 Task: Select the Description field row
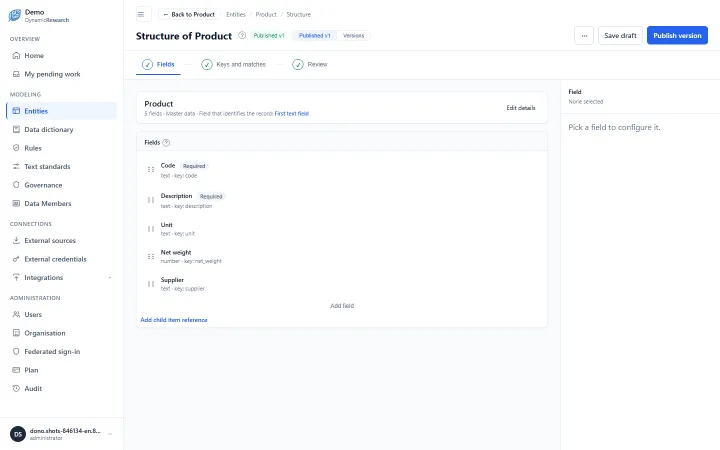coord(342,201)
